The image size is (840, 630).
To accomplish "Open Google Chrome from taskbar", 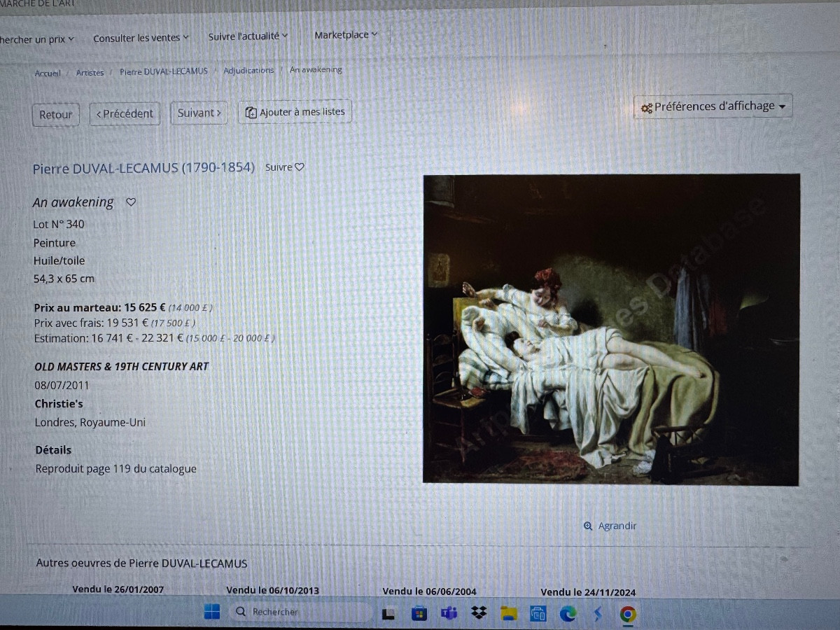I will 628,615.
